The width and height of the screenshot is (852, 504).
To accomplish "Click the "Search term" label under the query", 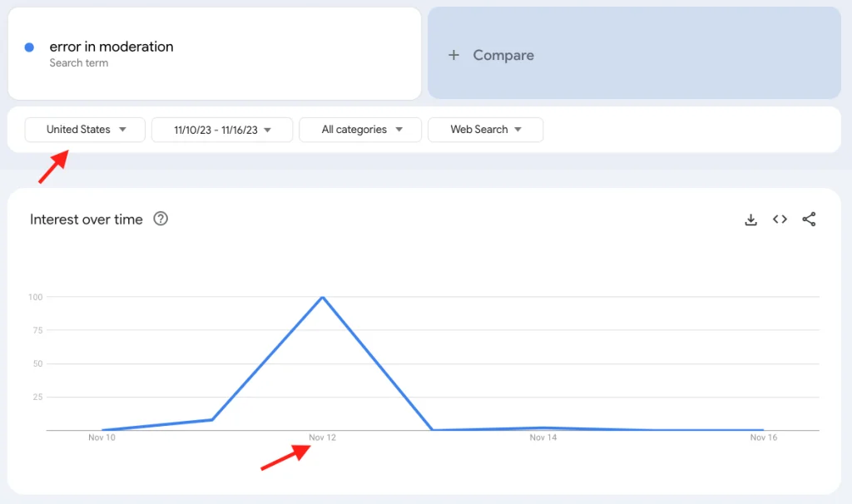I will (79, 63).
